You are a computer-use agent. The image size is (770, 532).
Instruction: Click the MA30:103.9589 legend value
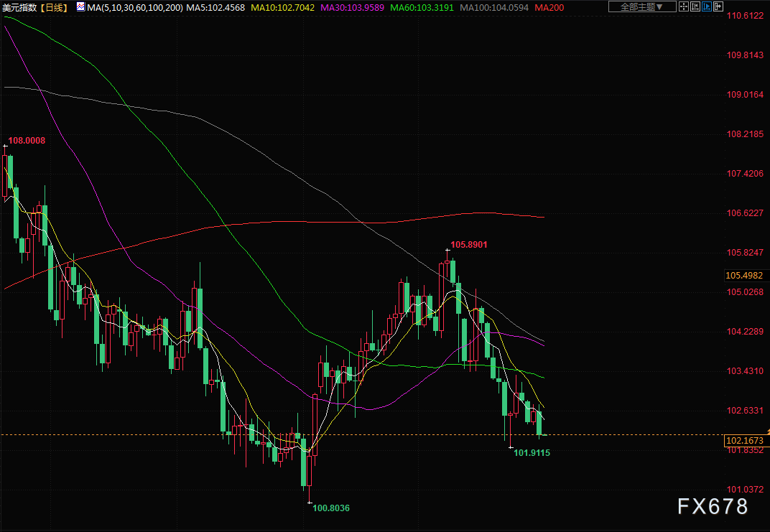click(x=352, y=7)
